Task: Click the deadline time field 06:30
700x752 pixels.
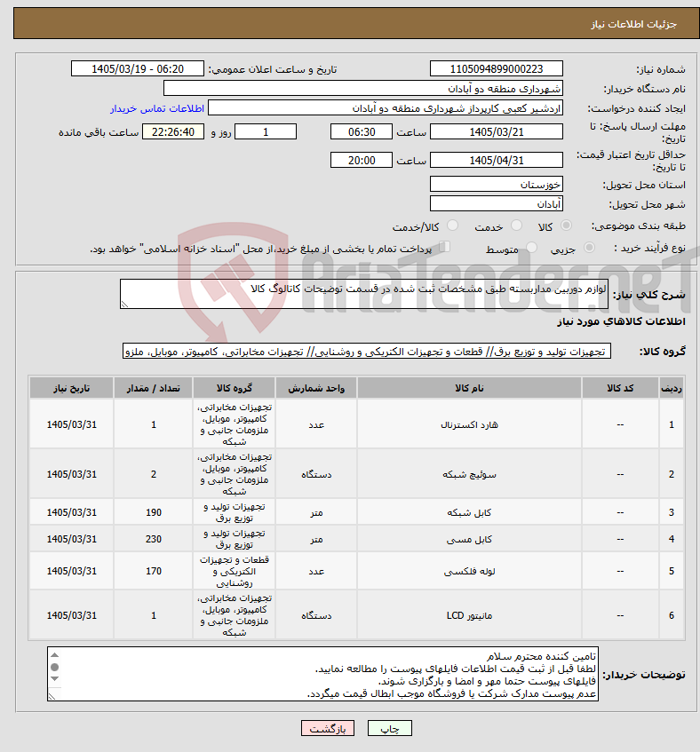Action: click(362, 132)
